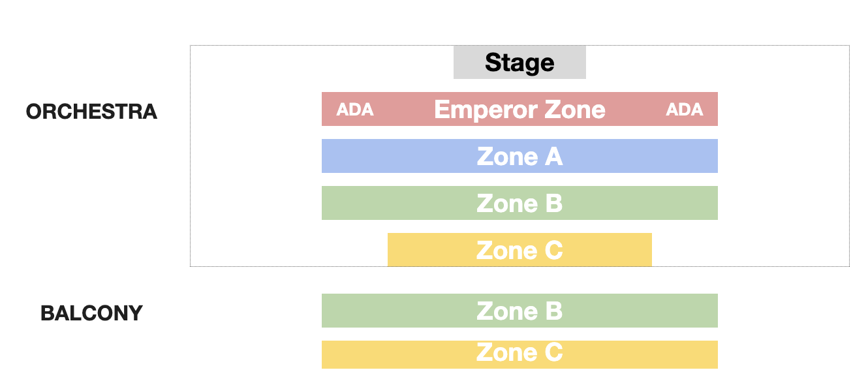The image size is (868, 385).
Task: Click the ADA label left of Emperor Zone
Action: (355, 110)
